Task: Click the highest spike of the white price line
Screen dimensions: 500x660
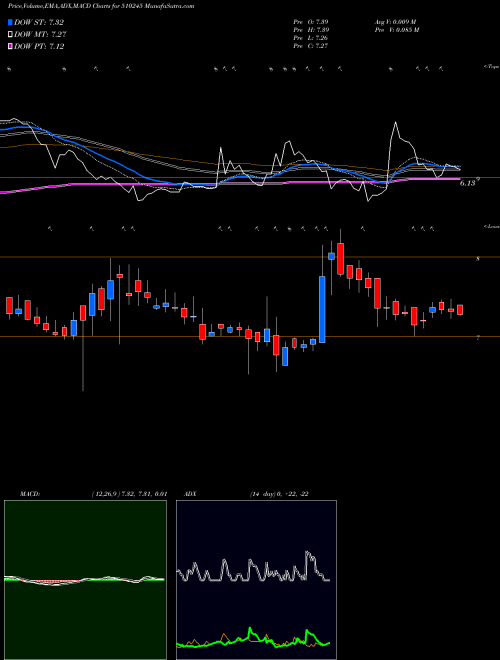Action: pos(396,122)
